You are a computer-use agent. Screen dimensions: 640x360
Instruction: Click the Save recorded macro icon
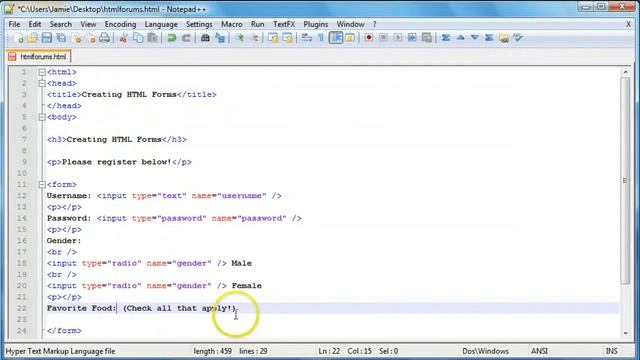coord(427,38)
